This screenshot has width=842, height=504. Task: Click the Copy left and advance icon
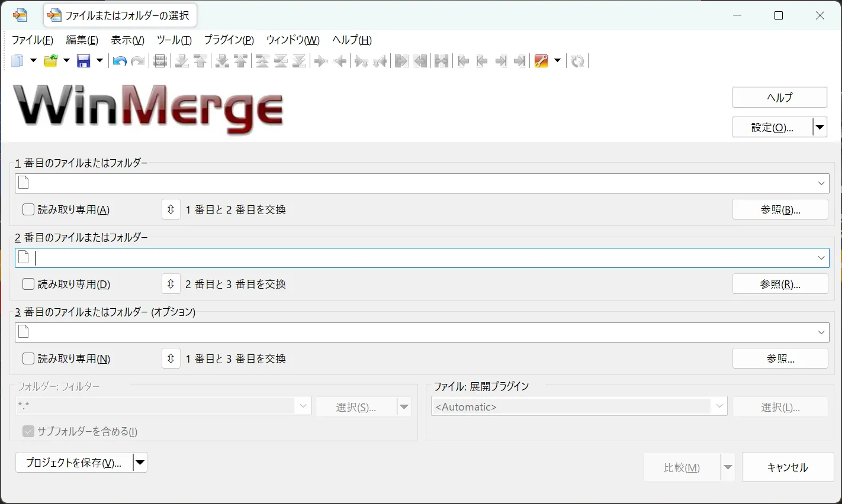(x=380, y=60)
